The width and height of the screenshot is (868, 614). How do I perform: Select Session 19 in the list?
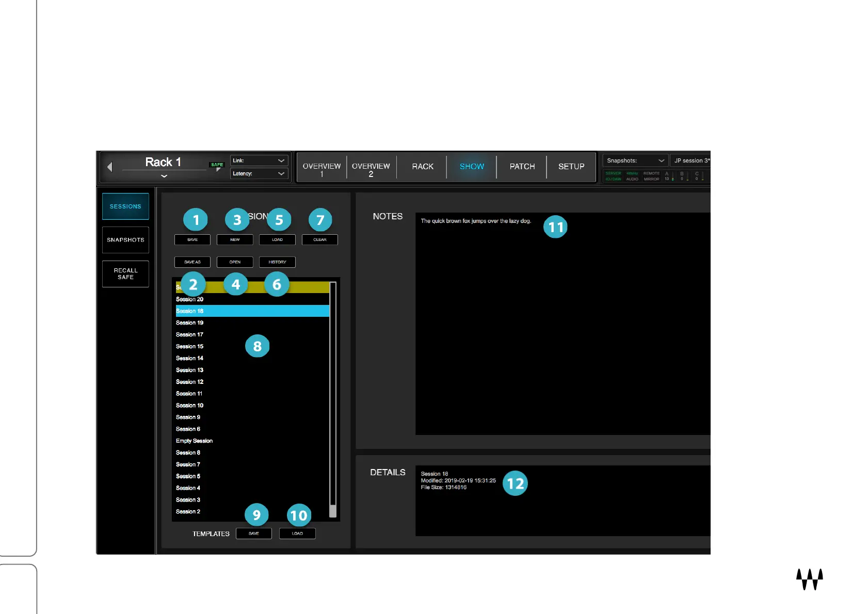click(x=252, y=323)
